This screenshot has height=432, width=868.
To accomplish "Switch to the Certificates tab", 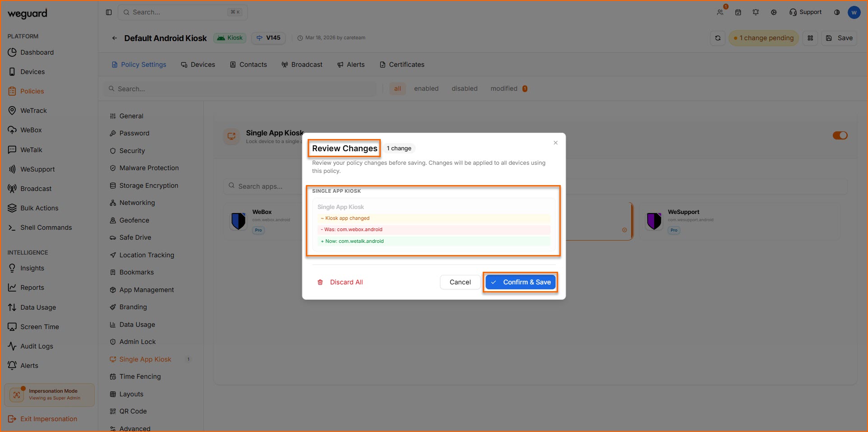I will (402, 65).
